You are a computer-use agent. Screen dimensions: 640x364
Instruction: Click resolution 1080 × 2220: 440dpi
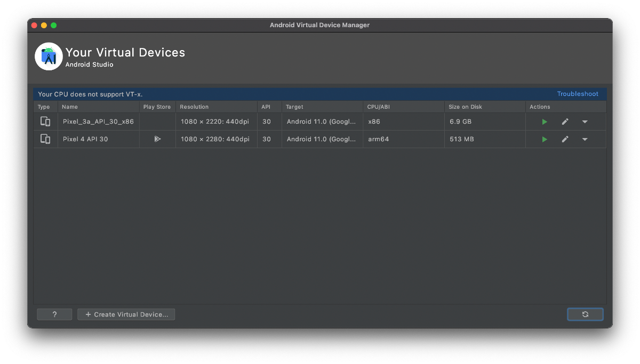pos(216,122)
